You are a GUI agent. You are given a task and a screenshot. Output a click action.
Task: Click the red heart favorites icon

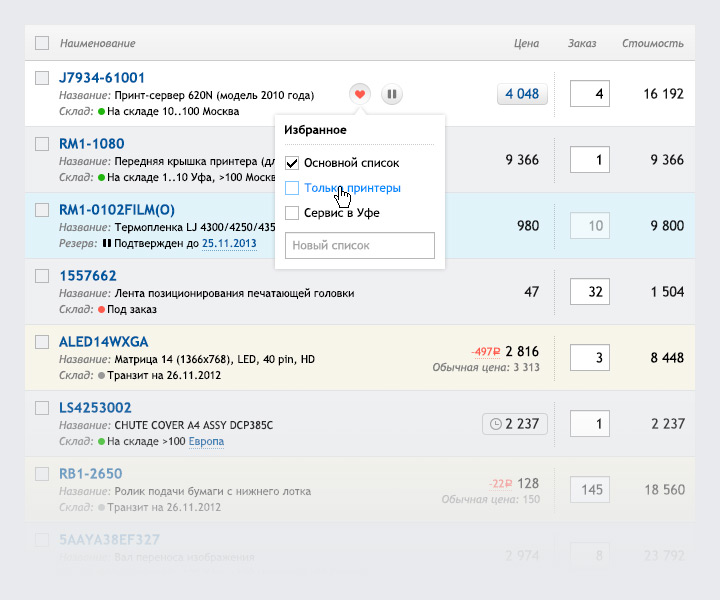pos(361,94)
